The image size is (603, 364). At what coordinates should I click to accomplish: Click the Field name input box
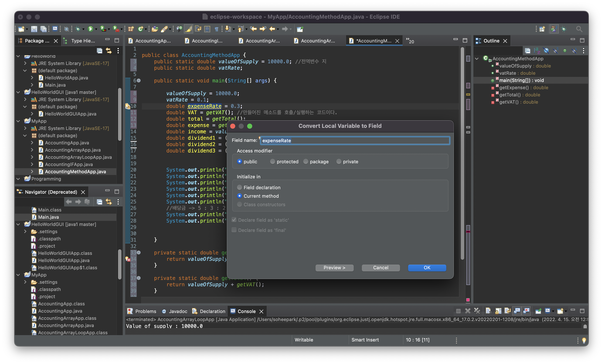point(355,141)
